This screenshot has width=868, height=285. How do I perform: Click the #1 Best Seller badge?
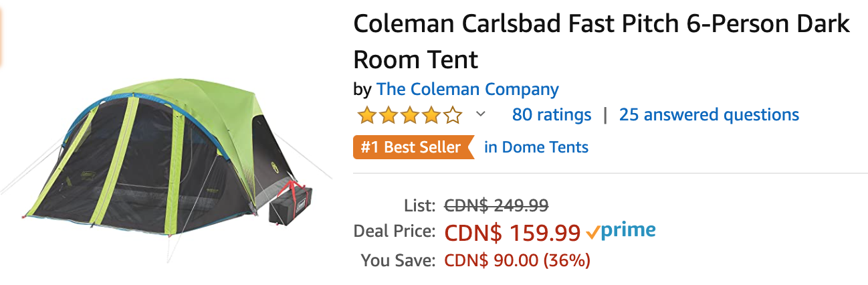[x=412, y=147]
